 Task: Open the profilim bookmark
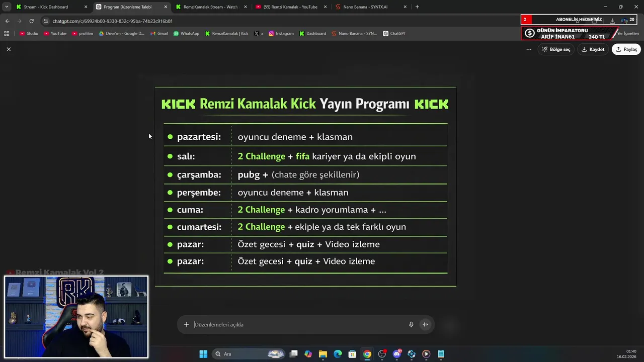pyautogui.click(x=83, y=34)
